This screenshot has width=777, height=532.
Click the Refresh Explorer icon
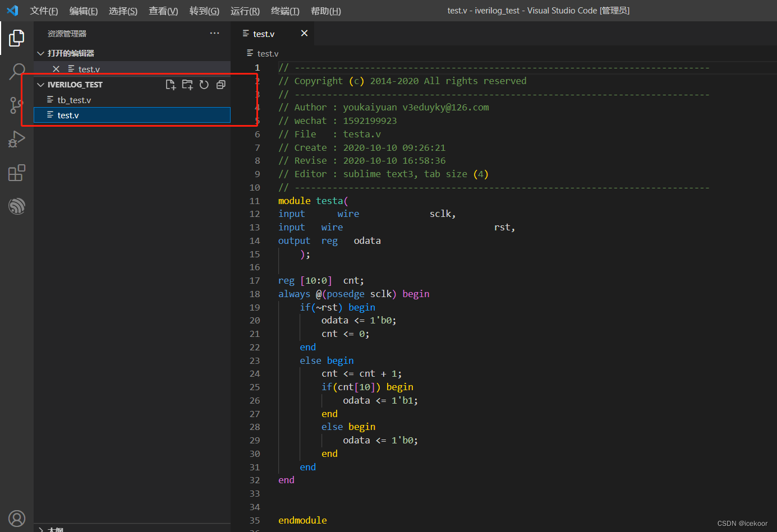click(x=204, y=85)
